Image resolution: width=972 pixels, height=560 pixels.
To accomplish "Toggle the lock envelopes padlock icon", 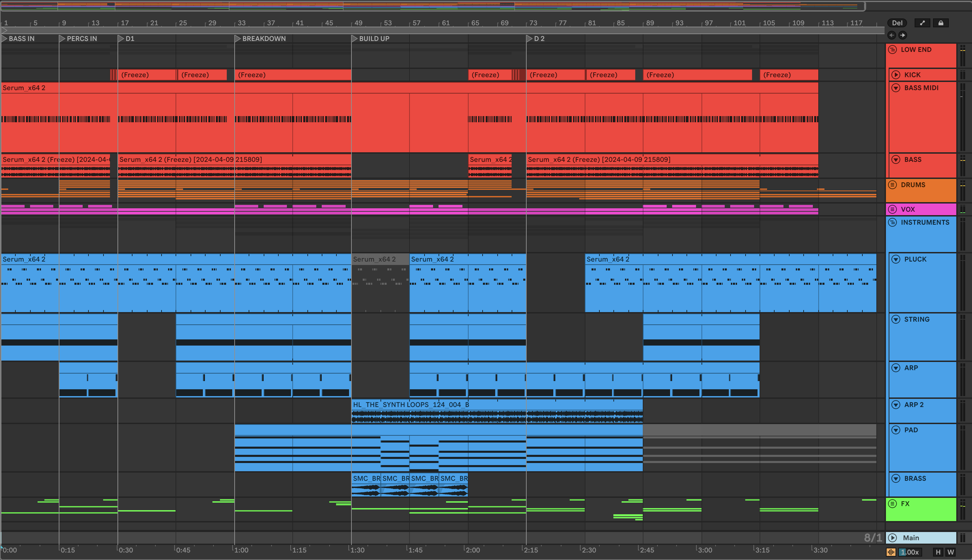I will pos(941,23).
